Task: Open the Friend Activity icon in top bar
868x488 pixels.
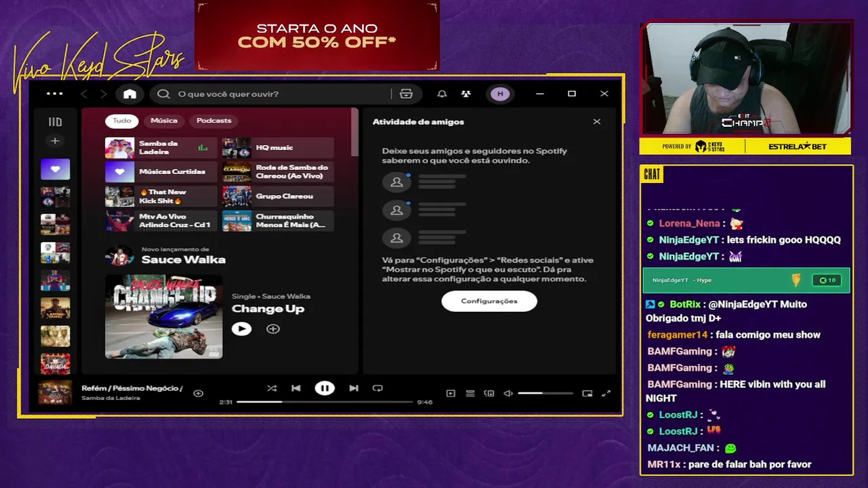Action: [466, 94]
